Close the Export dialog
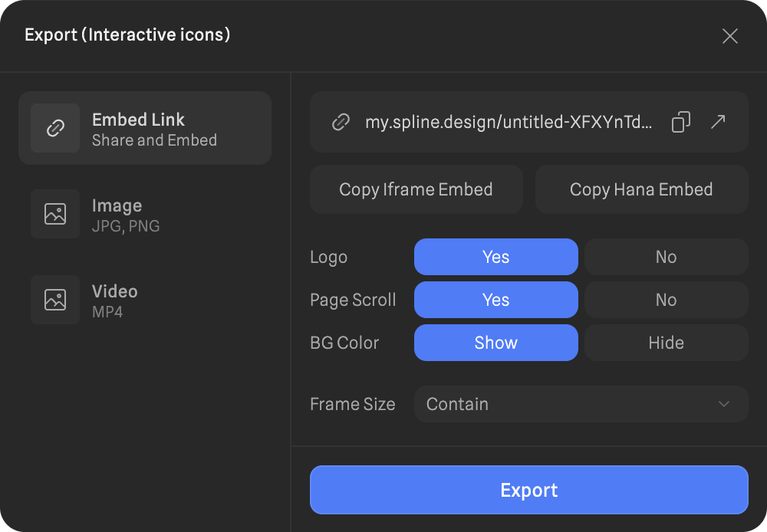This screenshot has height=532, width=767. (729, 36)
